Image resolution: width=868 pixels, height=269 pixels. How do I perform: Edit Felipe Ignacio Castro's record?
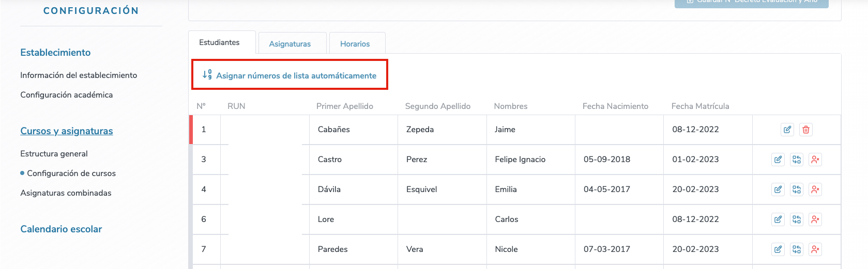tap(778, 160)
